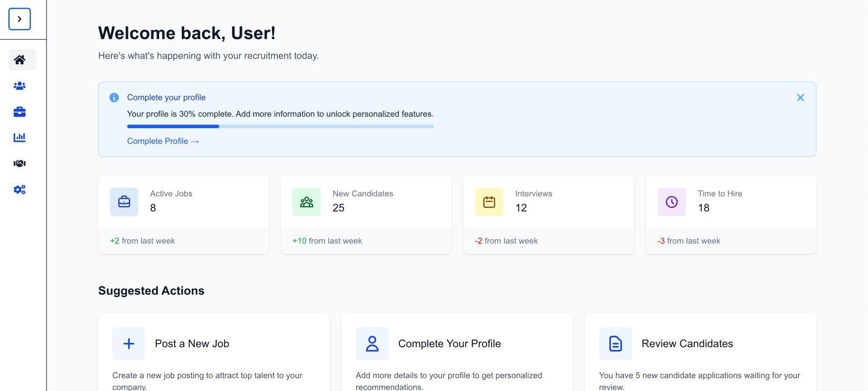Expand the sidebar with the chevron button
The image size is (868, 391).
(20, 19)
